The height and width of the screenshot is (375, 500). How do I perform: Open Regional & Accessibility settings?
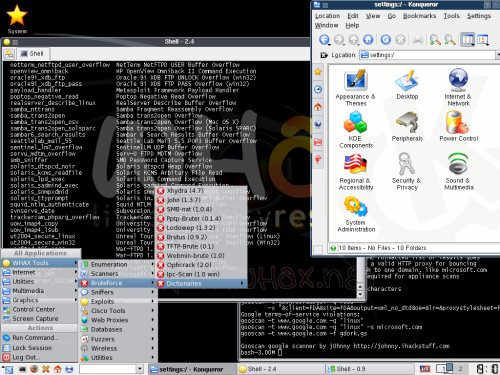click(356, 172)
